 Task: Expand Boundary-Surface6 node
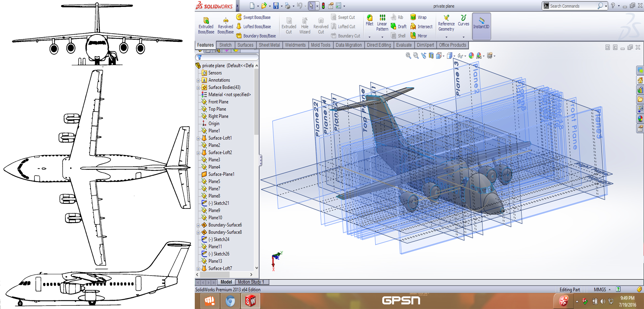tap(198, 225)
